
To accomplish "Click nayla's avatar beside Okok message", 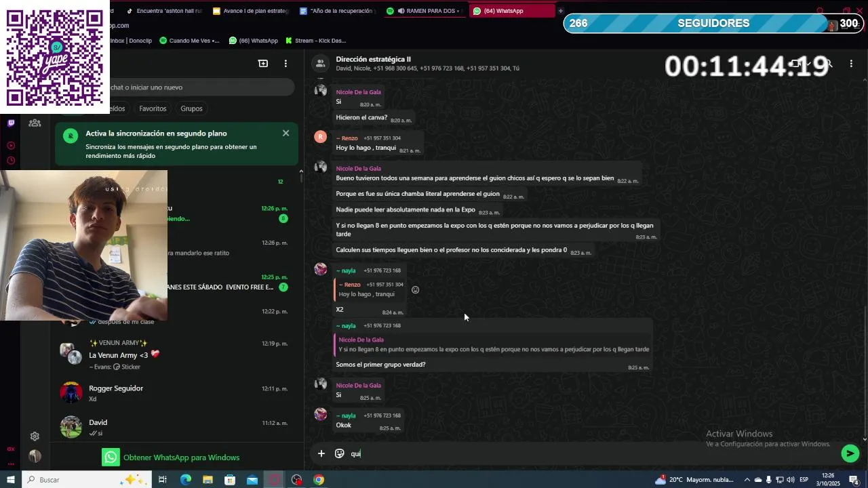I will pos(321,414).
